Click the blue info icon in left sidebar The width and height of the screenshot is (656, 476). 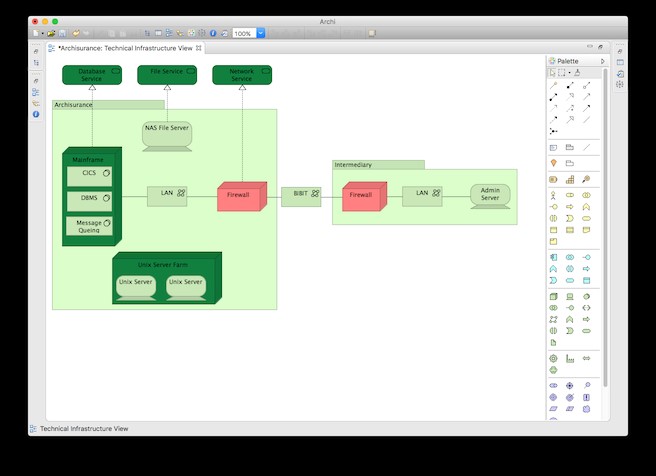pyautogui.click(x=36, y=115)
